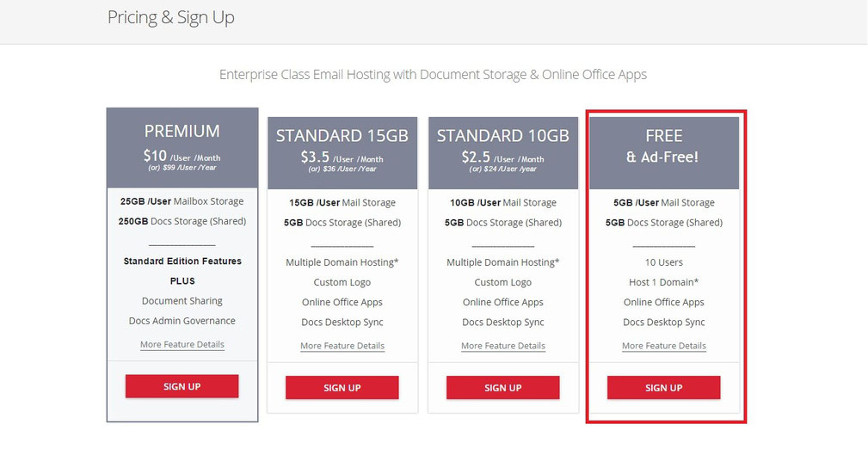This screenshot has width=868, height=449.
Task: Click SIGN UP under the Free plan
Action: (664, 388)
